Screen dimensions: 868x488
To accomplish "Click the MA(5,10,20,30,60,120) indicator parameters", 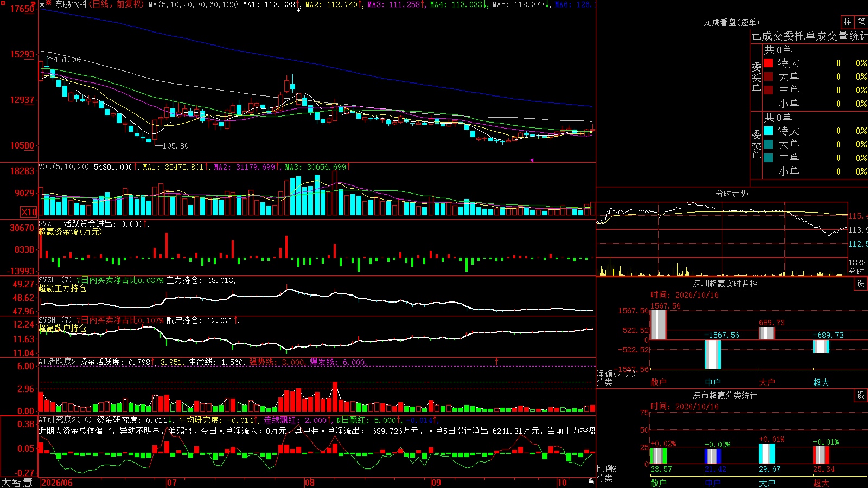I will [x=193, y=4].
